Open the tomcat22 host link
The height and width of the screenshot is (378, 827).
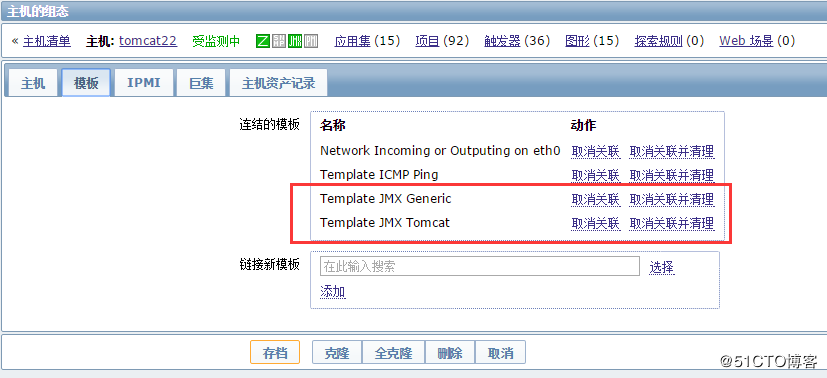coord(148,41)
